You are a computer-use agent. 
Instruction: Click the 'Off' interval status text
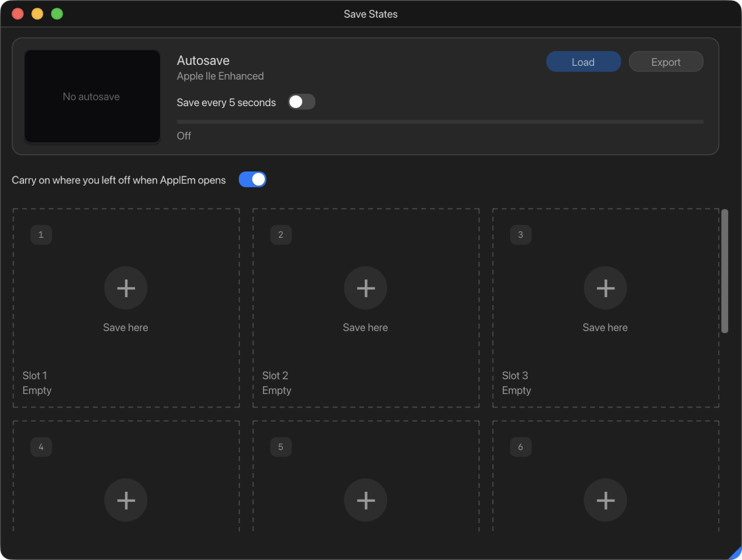(x=184, y=136)
